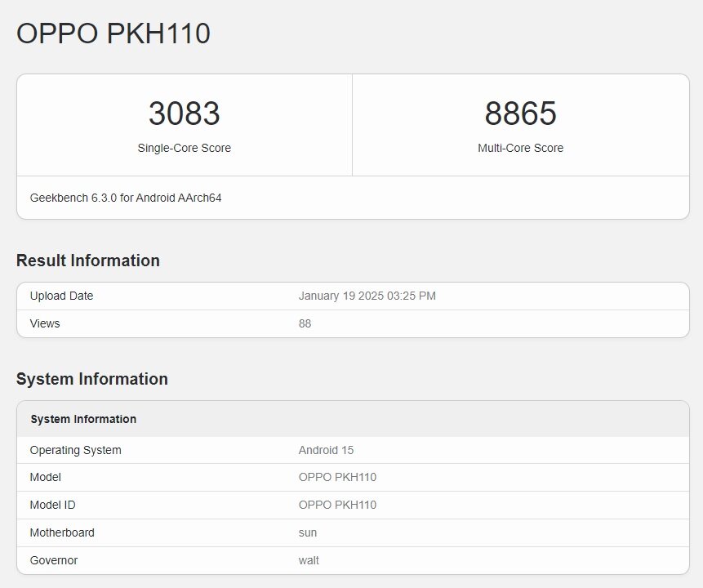Click the Model row label

[45, 477]
